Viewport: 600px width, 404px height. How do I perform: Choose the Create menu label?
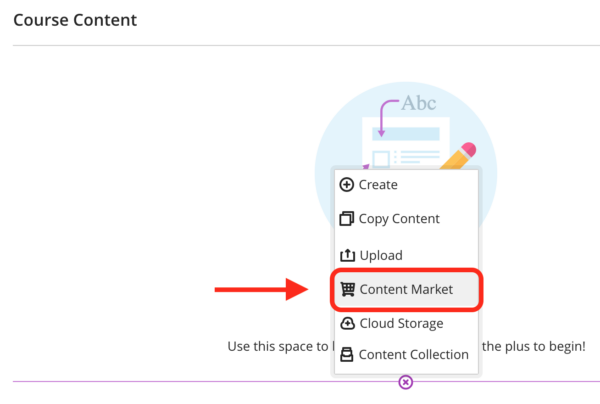coord(378,185)
